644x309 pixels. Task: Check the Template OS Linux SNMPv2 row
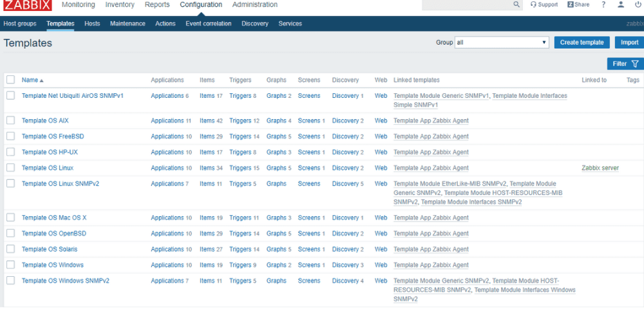point(11,183)
